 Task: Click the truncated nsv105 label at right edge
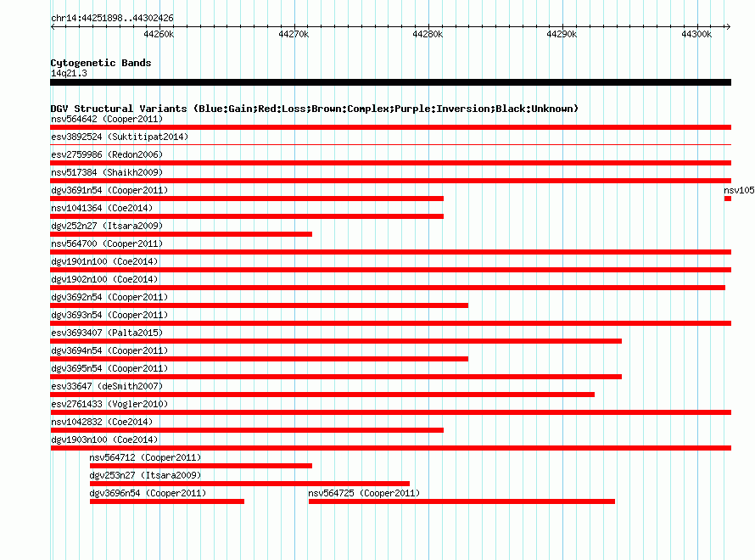[739, 190]
